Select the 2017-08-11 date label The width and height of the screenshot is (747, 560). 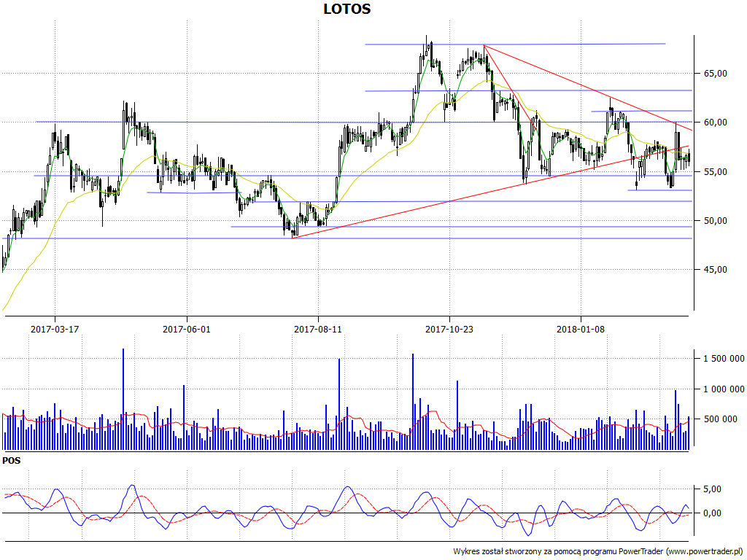pyautogui.click(x=318, y=329)
